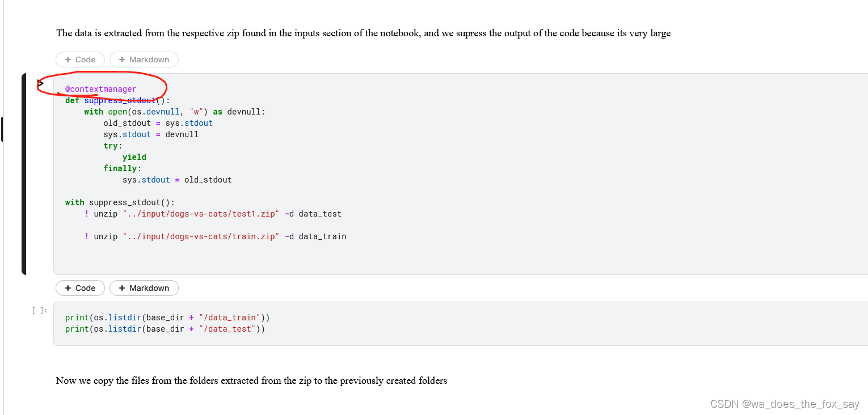Click the print data_test listdir line
The image size is (868, 415).
point(165,329)
